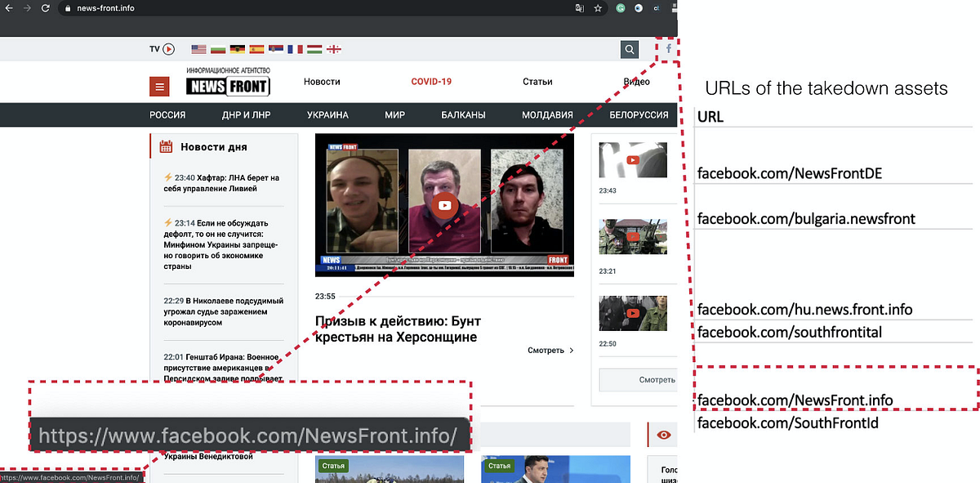Click the padlock icon in the address bar
The height and width of the screenshot is (483, 980).
coord(69,8)
